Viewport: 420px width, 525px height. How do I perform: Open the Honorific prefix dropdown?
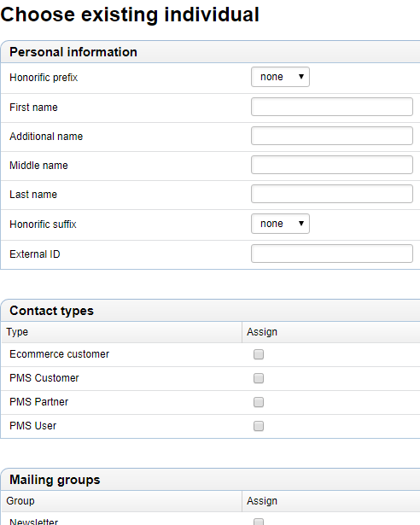click(280, 77)
